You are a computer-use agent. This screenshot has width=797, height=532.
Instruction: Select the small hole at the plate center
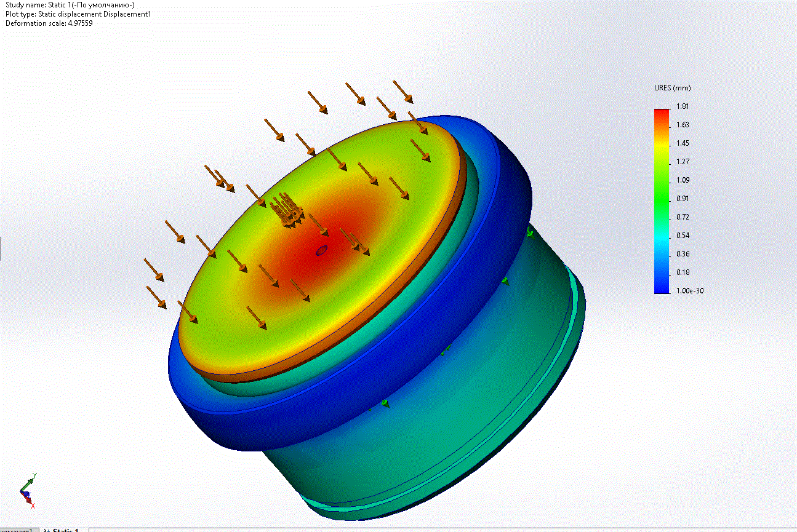coord(321,250)
